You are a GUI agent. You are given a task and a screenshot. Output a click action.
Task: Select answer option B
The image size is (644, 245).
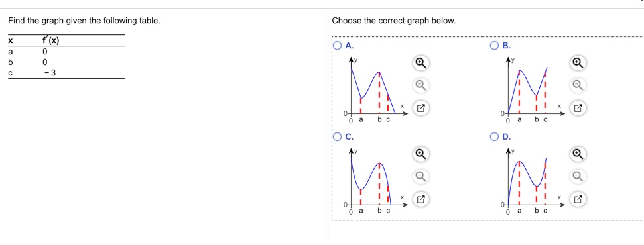coord(495,46)
